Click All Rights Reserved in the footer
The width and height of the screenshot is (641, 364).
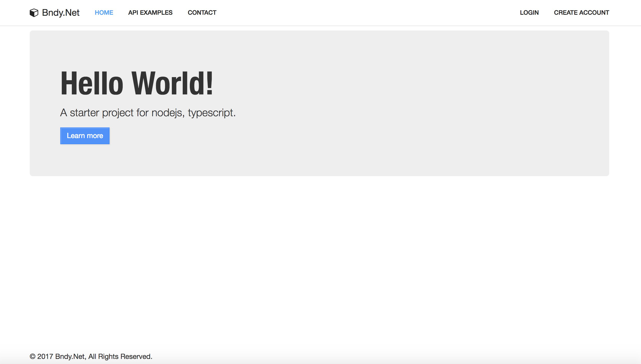120,356
